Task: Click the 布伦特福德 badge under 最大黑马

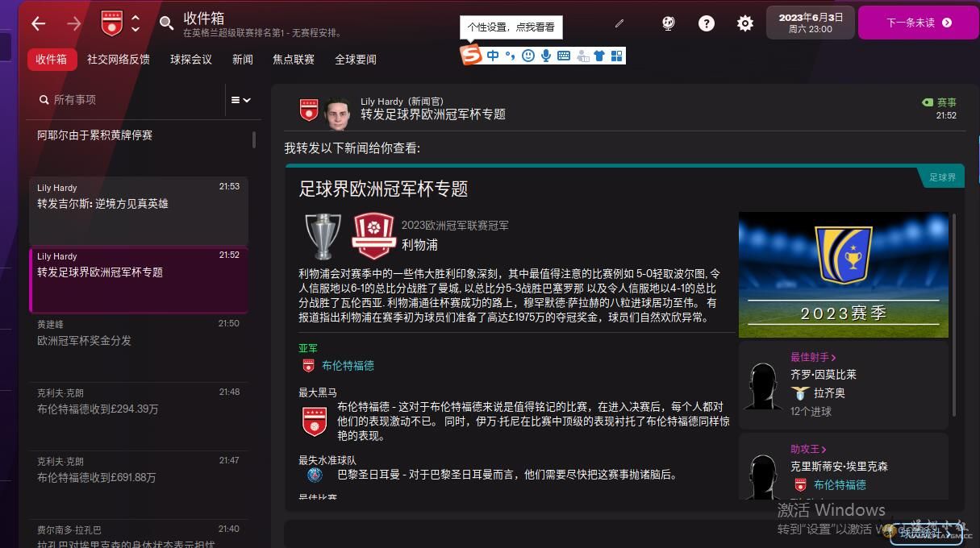Action: [315, 421]
